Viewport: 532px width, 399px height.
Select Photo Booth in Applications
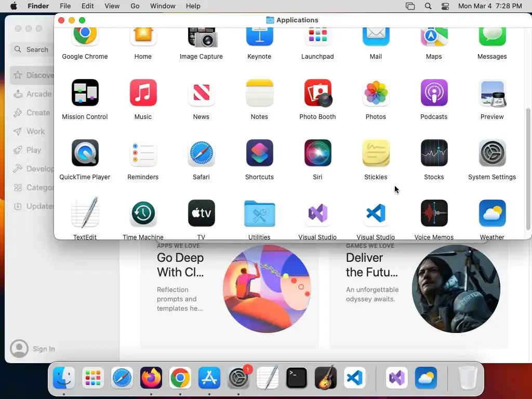318,92
